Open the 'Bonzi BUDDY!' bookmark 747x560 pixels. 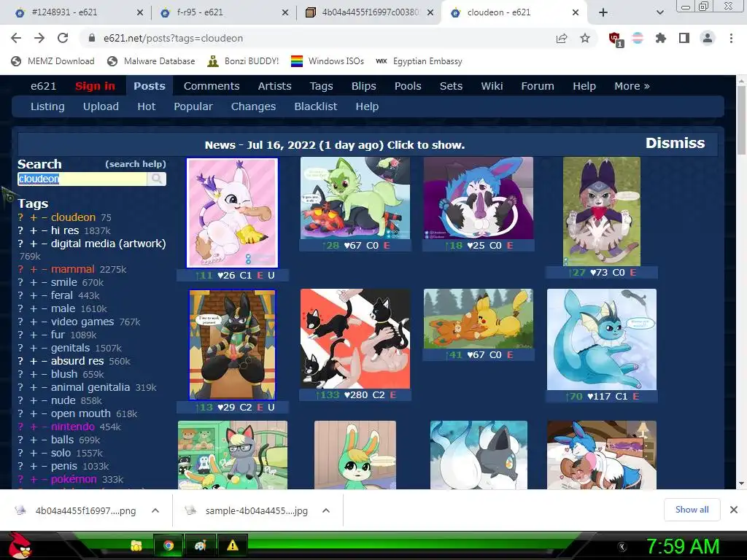coord(243,61)
